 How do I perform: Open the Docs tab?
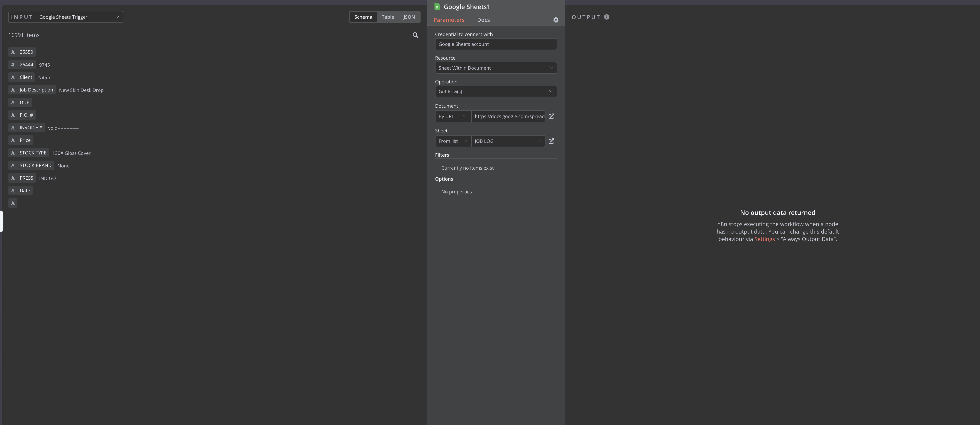483,20
